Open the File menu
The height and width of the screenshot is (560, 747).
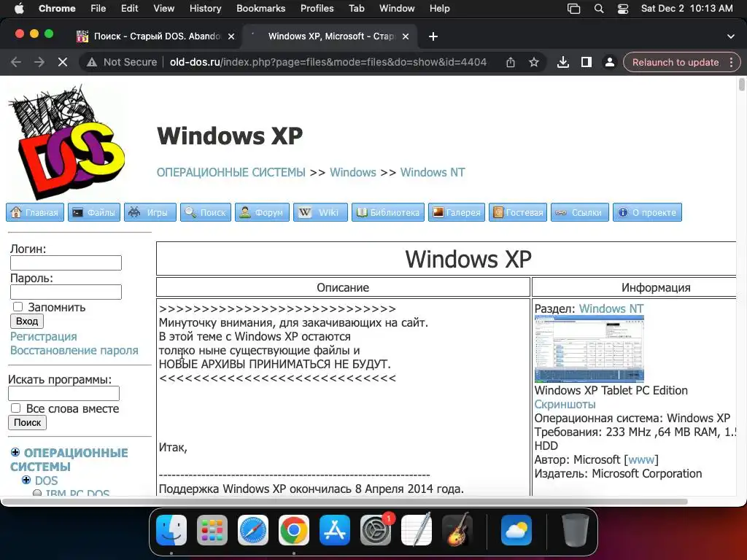click(x=98, y=9)
